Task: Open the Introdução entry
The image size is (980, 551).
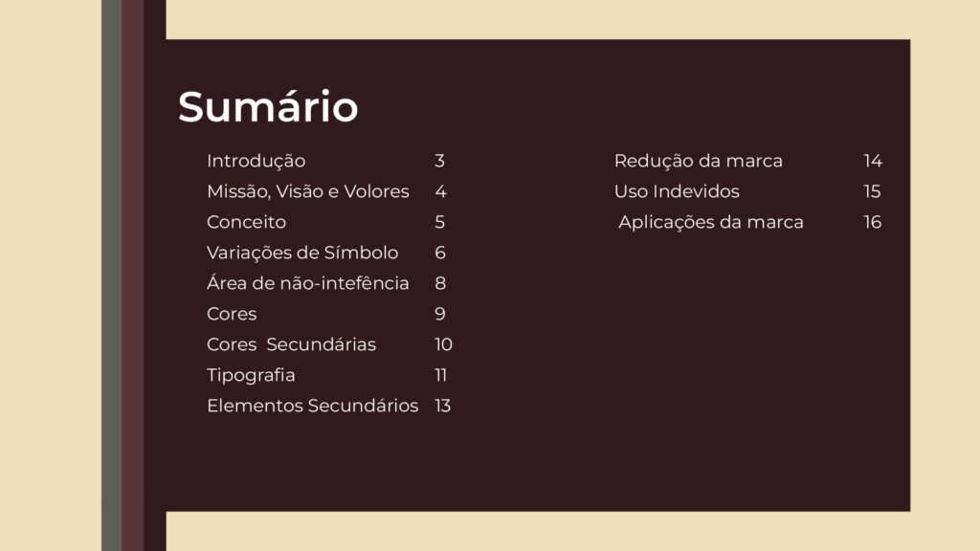Action: coord(256,161)
